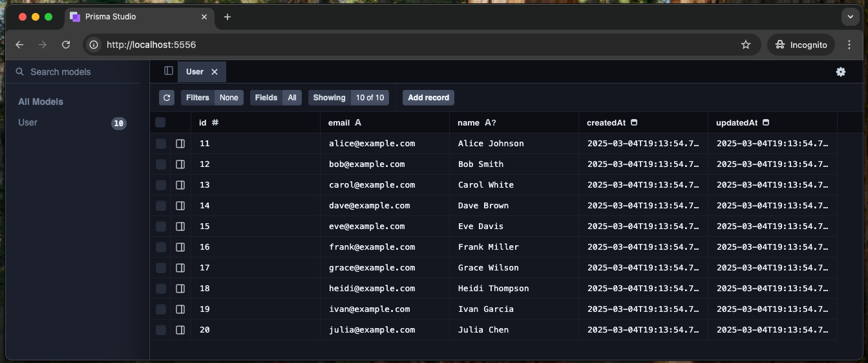Click the user count badge 10
This screenshot has width=868, height=363.
coord(118,123)
